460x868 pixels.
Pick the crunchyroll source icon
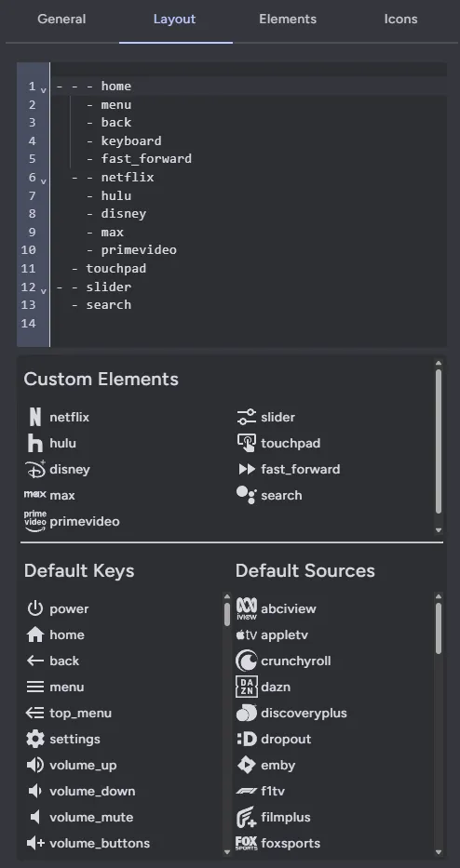tap(246, 661)
